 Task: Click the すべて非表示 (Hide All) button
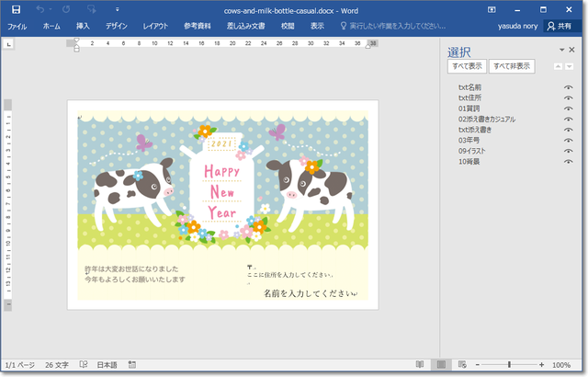point(513,67)
